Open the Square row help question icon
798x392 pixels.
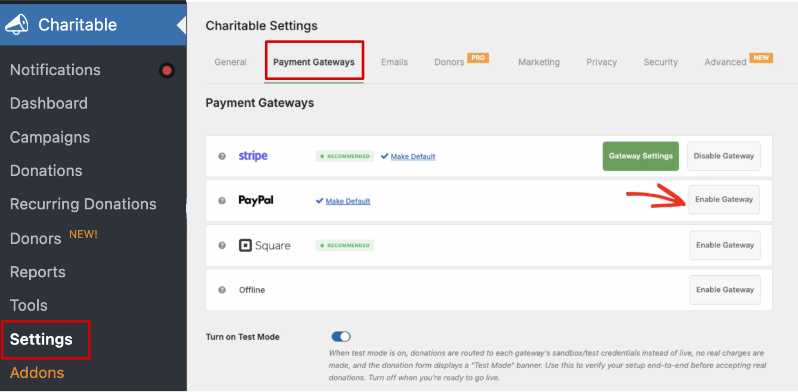coord(222,245)
